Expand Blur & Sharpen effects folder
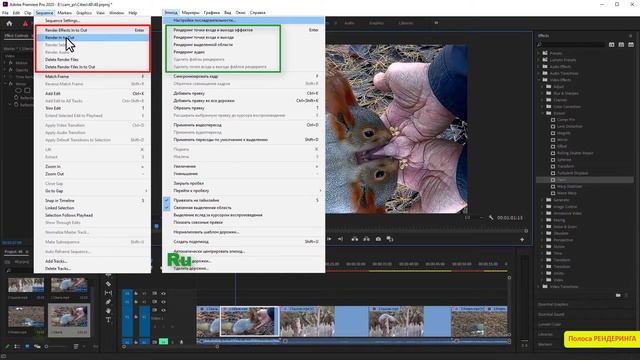The width and height of the screenshot is (640, 360). (x=542, y=93)
